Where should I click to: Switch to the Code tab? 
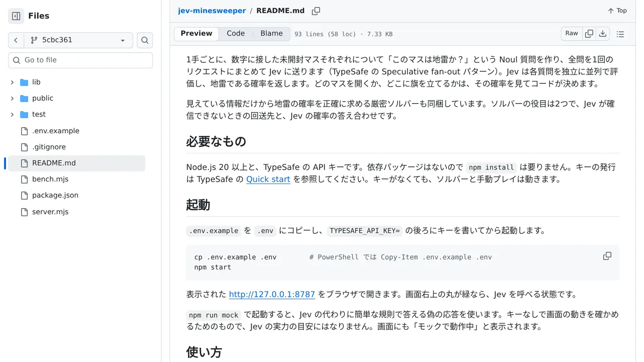coord(235,34)
